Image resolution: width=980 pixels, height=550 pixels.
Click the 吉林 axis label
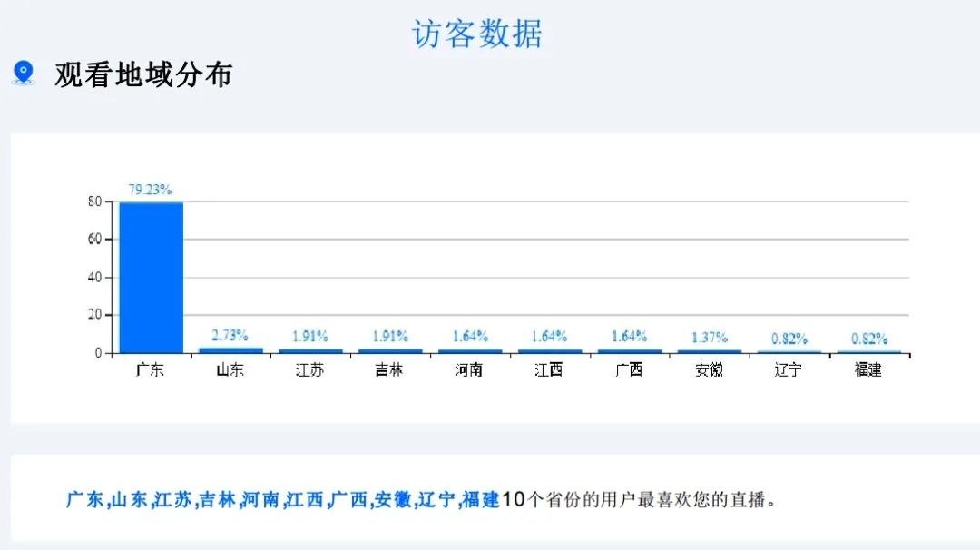(389, 370)
